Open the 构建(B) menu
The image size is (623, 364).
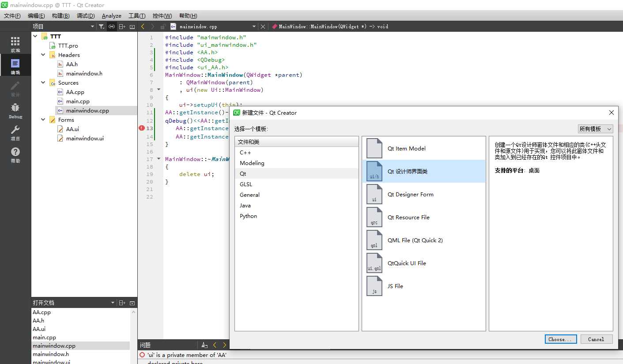[60, 15]
